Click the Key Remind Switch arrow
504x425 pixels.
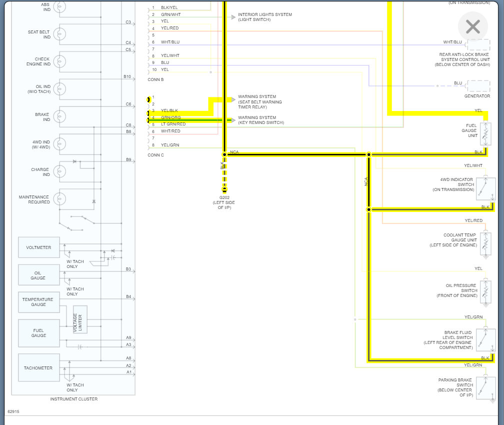point(233,120)
